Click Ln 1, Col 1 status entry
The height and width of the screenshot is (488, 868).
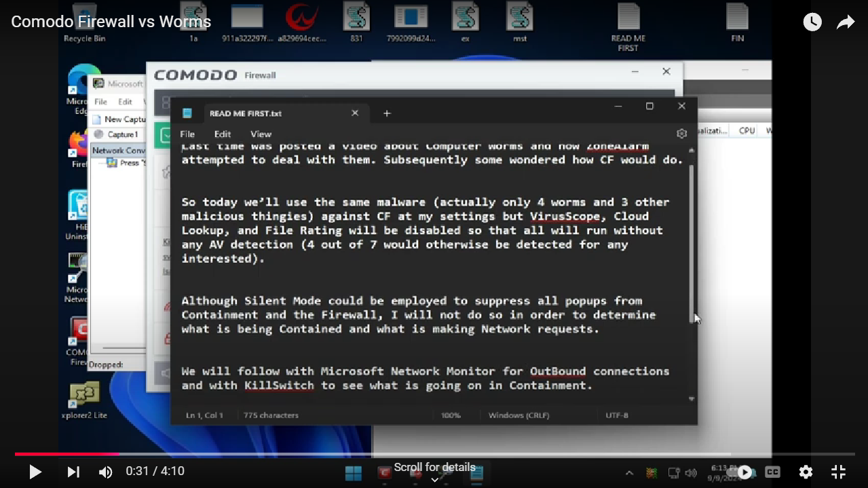204,415
